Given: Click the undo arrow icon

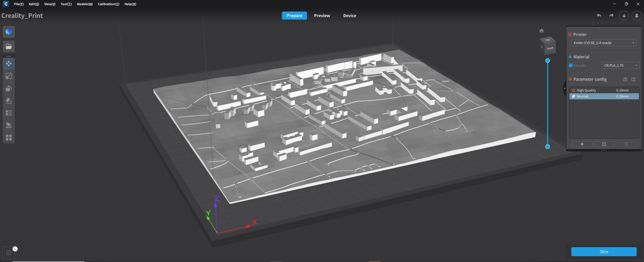Looking at the screenshot, I should click(599, 16).
